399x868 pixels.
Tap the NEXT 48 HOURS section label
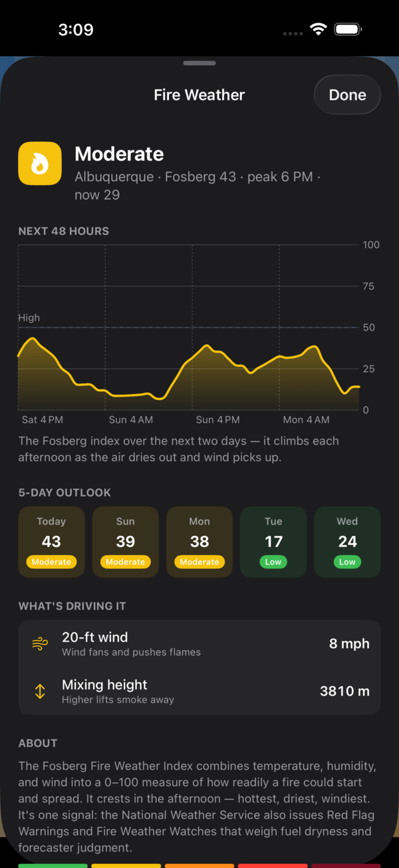pos(64,231)
